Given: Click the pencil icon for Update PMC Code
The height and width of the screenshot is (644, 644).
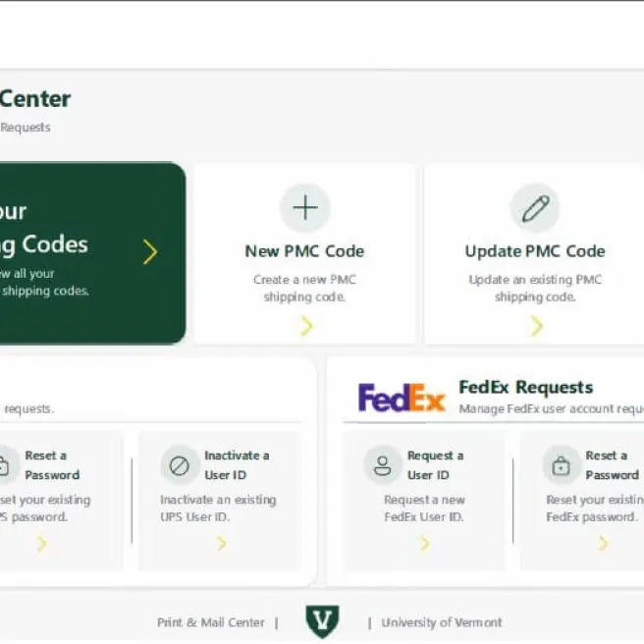Looking at the screenshot, I should (535, 208).
